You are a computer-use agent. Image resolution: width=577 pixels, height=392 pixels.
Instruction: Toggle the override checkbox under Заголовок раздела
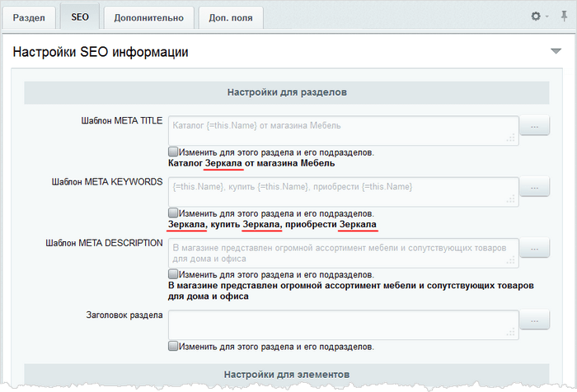pos(173,347)
